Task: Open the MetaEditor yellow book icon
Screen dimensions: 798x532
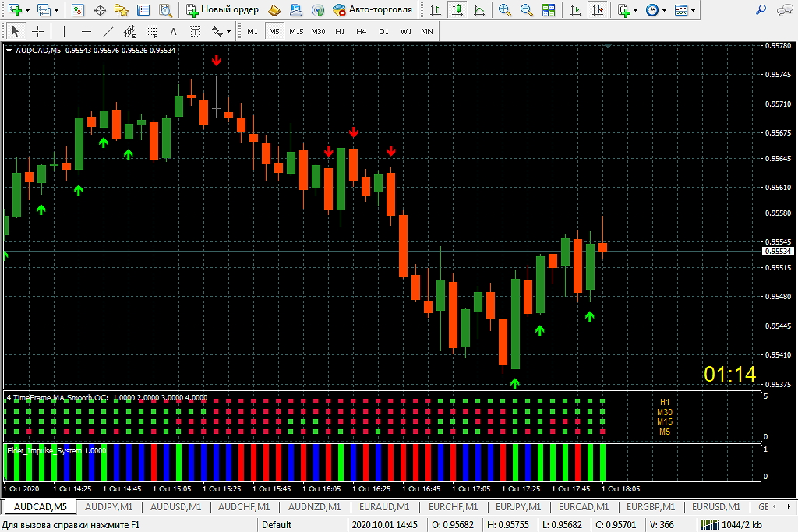Action: pos(274,9)
